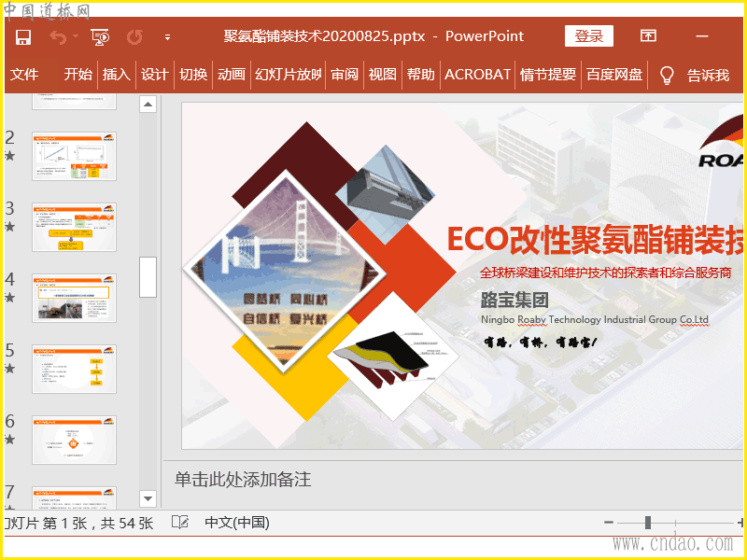Click the 告诉我 search box text
The image size is (747, 560).
coord(708,76)
